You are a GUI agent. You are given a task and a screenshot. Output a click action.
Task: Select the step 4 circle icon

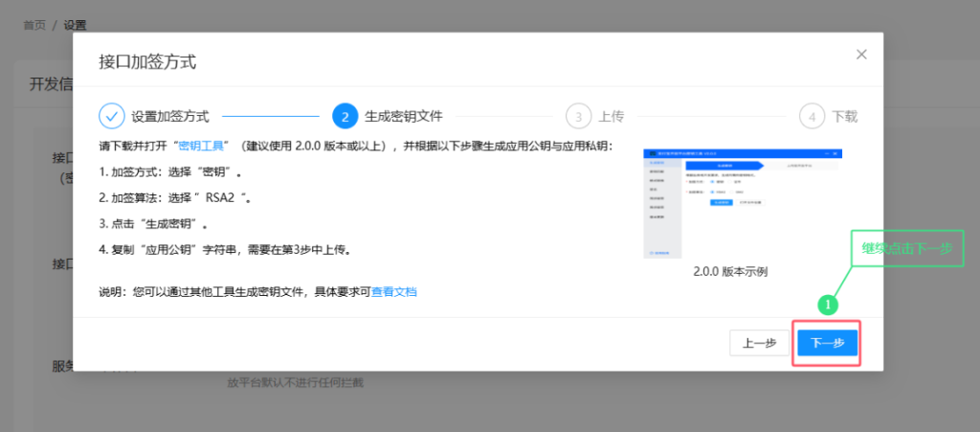pos(812,116)
